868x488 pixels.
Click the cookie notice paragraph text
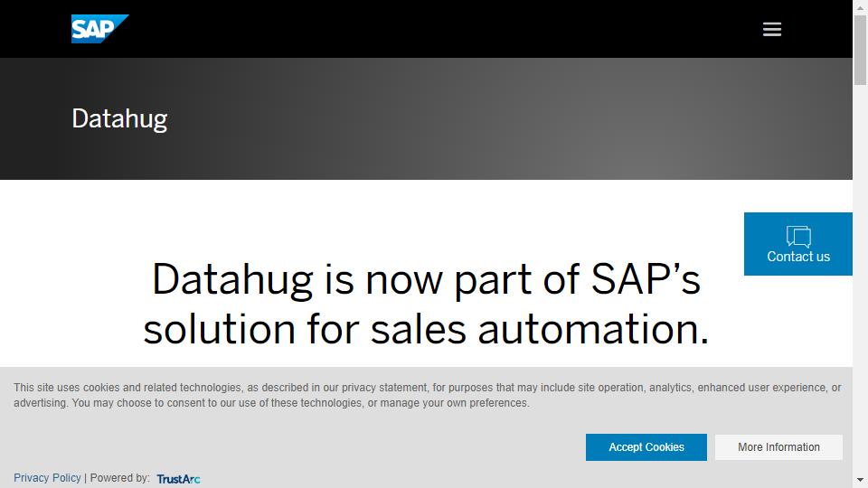click(x=427, y=395)
